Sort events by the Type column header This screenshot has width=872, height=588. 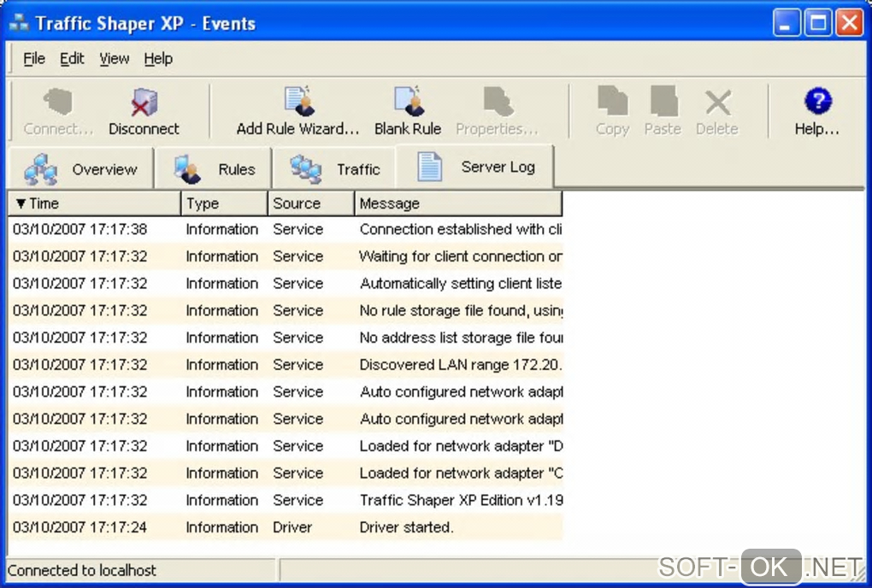point(224,203)
